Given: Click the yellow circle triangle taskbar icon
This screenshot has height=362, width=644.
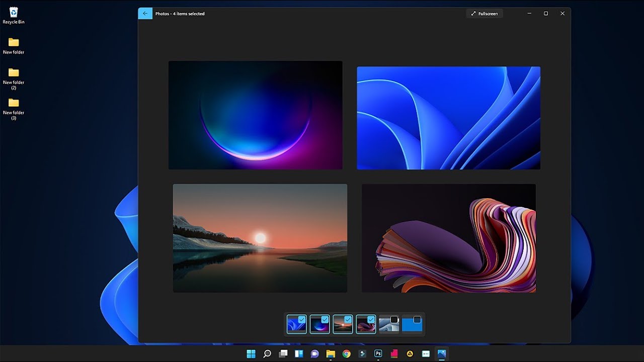Looking at the screenshot, I should (x=410, y=353).
